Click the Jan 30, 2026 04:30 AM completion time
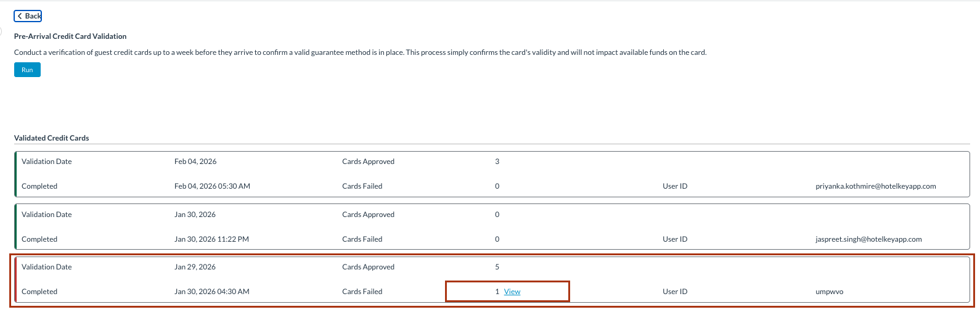The width and height of the screenshot is (980, 320). (x=211, y=292)
